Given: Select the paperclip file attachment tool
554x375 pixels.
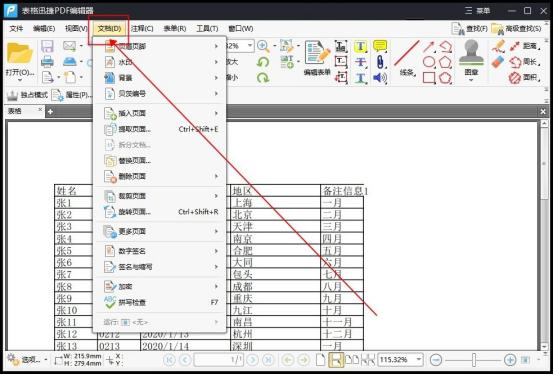Looking at the screenshot, I should tap(380, 62).
